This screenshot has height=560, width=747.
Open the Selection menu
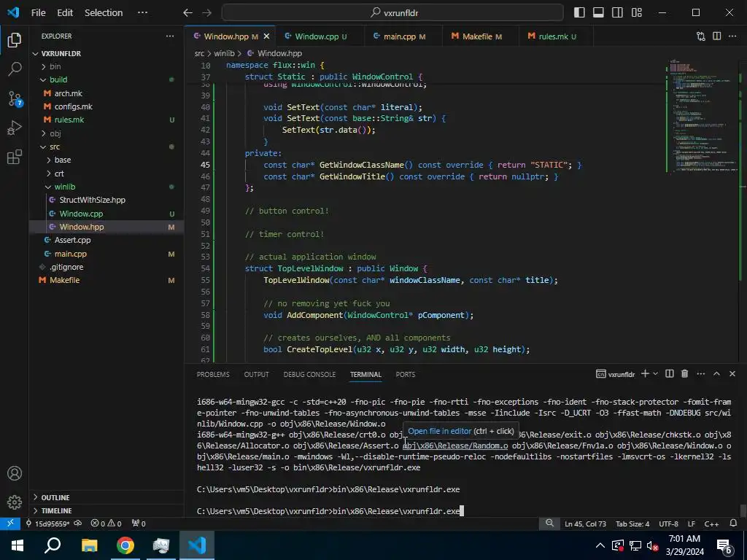(x=104, y=13)
